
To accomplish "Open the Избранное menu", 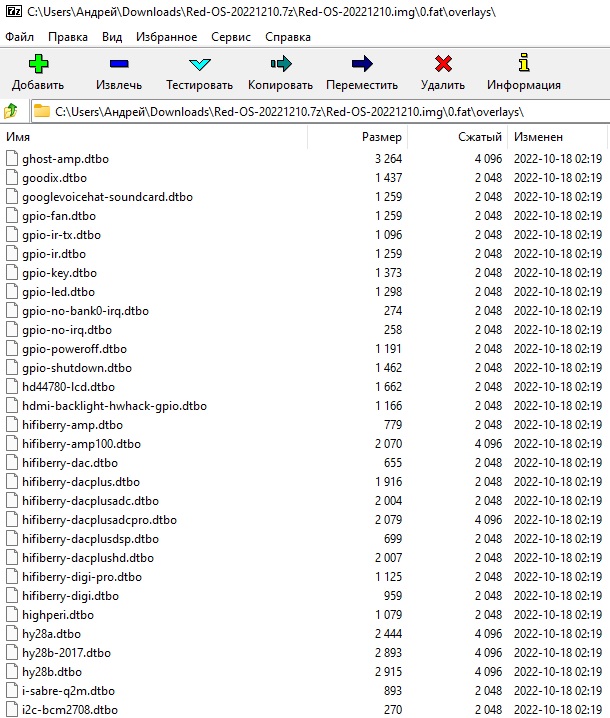I will point(166,37).
